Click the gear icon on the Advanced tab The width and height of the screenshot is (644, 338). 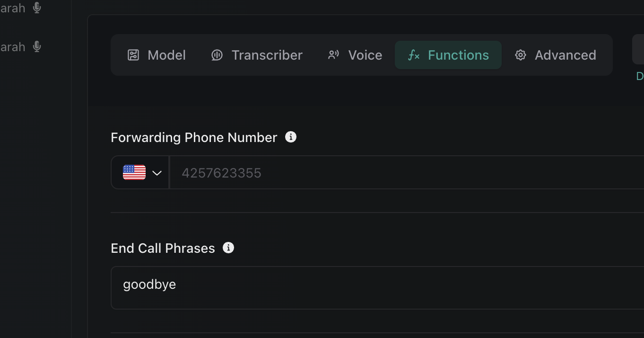(521, 55)
